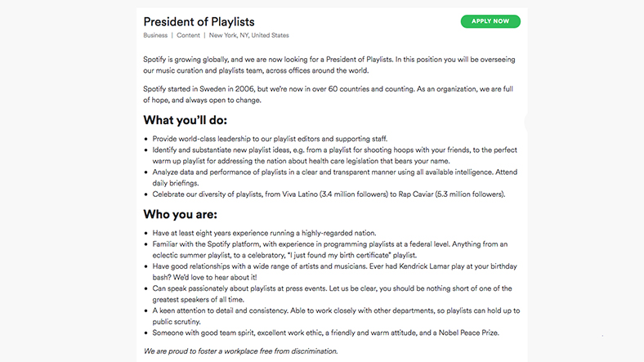The width and height of the screenshot is (644, 362).
Task: Click the Spotify started in Sweden paragraph
Action: (327, 94)
